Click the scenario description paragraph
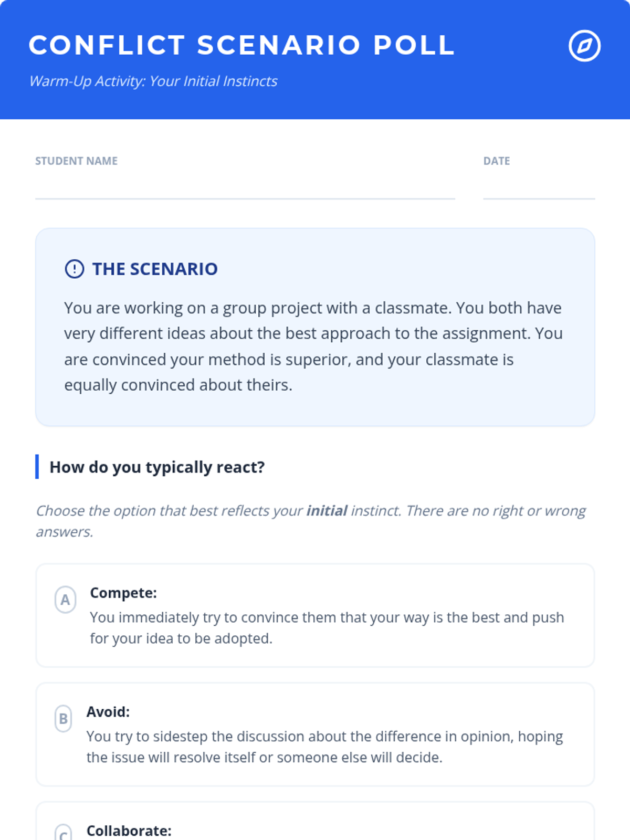630x840 pixels. [313, 346]
